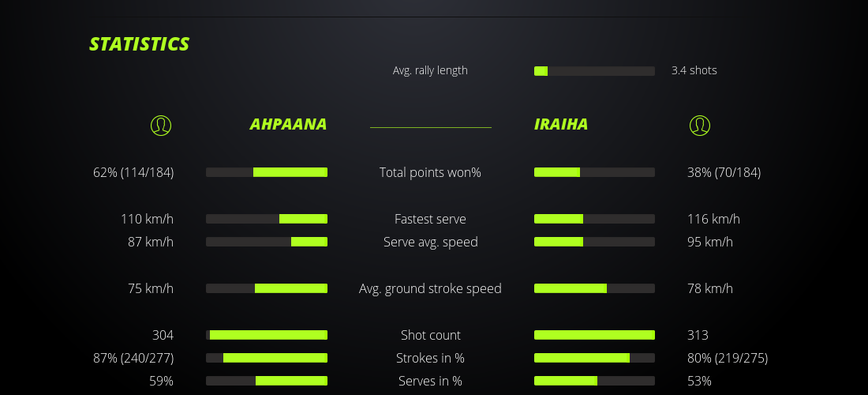Click Ahpaana's Shot count bar
Screen dimensions: 868x395
pyautogui.click(x=267, y=335)
